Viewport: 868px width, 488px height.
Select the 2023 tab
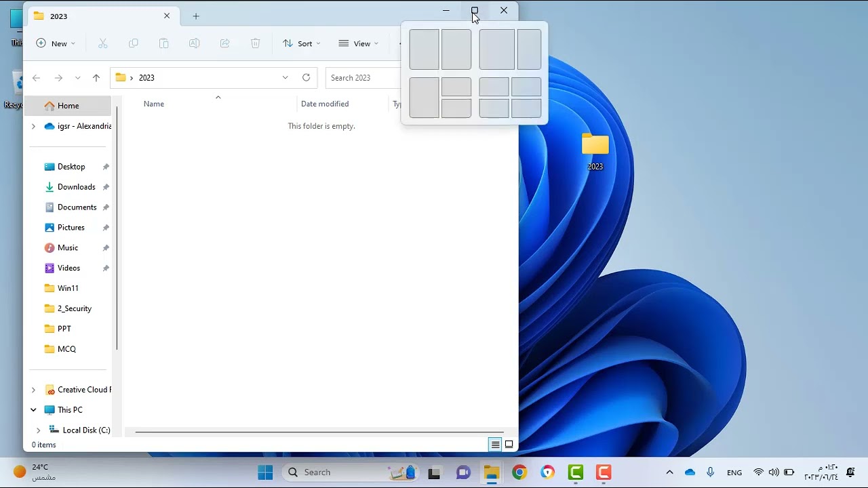102,16
